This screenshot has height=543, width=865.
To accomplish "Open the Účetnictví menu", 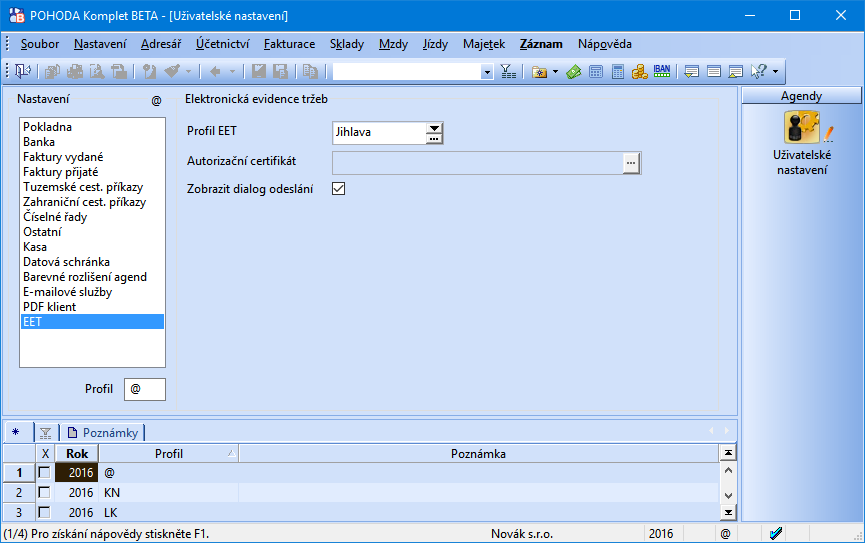I will [222, 44].
